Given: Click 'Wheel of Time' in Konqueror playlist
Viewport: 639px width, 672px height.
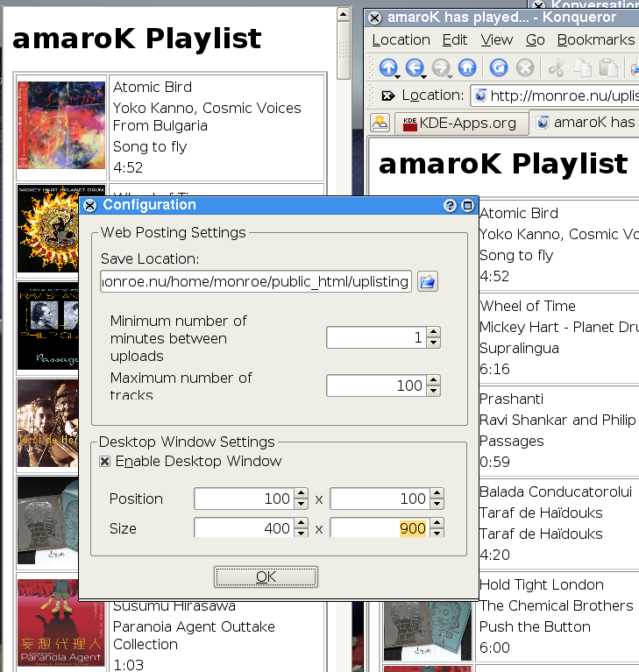Looking at the screenshot, I should point(528,306).
